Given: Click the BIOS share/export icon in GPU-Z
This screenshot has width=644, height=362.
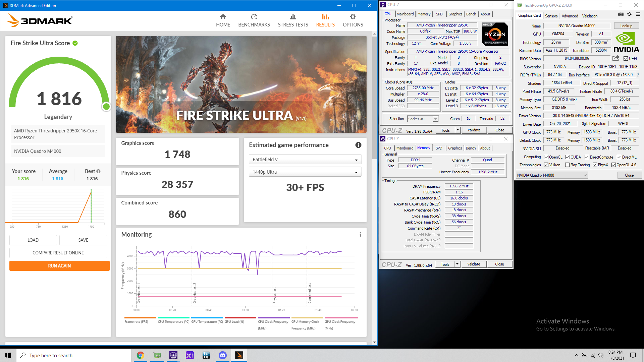Looking at the screenshot, I should (616, 58).
